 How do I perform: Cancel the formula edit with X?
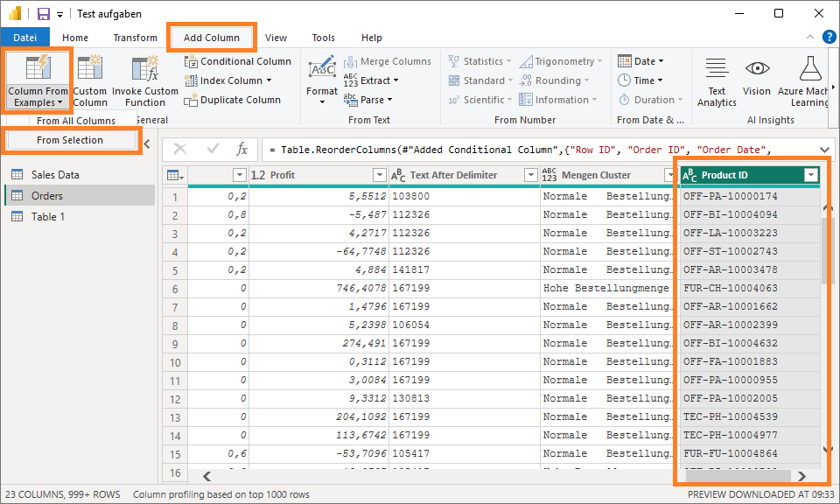180,149
